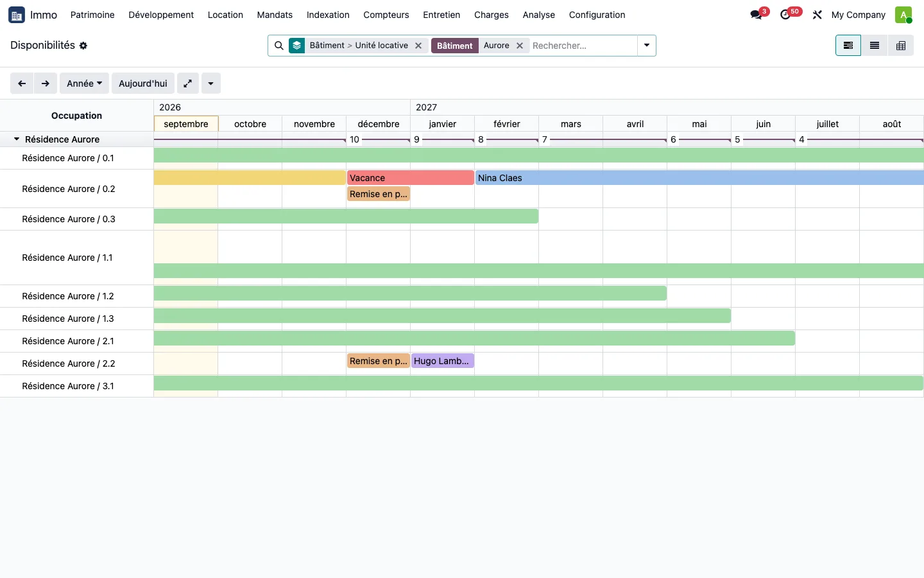Image resolution: width=924 pixels, height=578 pixels.
Task: Open the Patrimoine menu
Action: (x=92, y=15)
